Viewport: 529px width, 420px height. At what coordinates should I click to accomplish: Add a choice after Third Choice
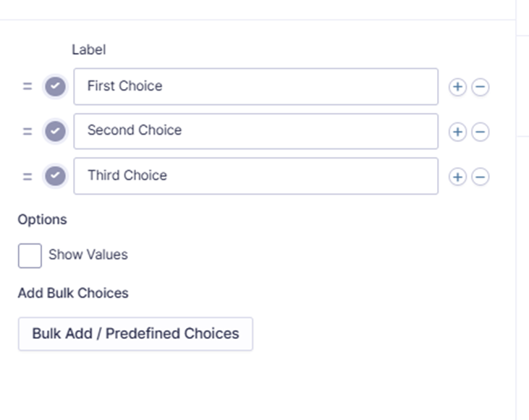(x=457, y=177)
